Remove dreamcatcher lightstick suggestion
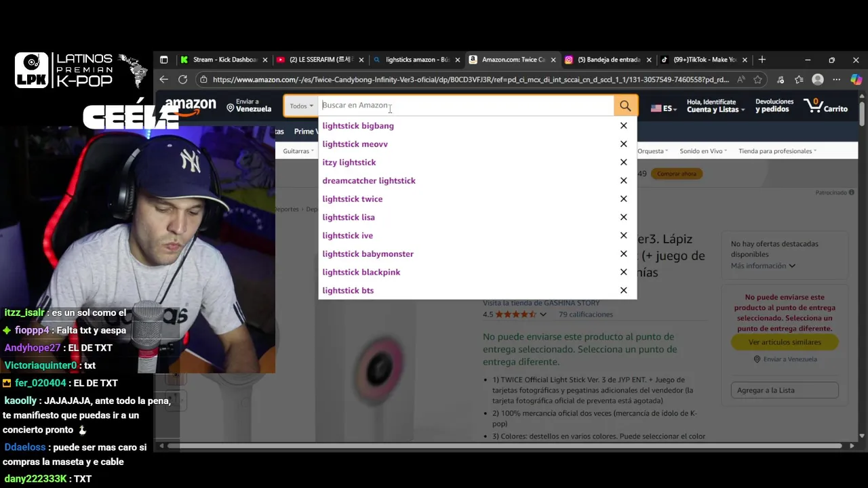 coord(623,180)
